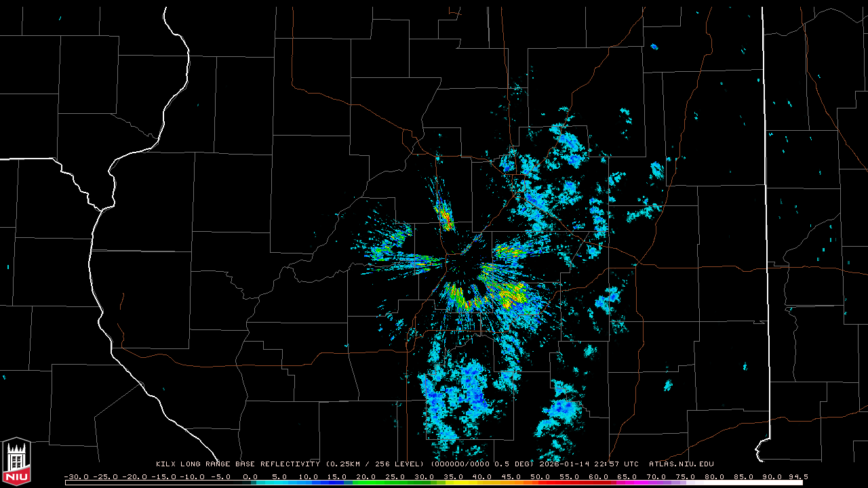This screenshot has width=868, height=488.
Task: Click the NIU logo in bottom-left corner
Action: coord(16,462)
